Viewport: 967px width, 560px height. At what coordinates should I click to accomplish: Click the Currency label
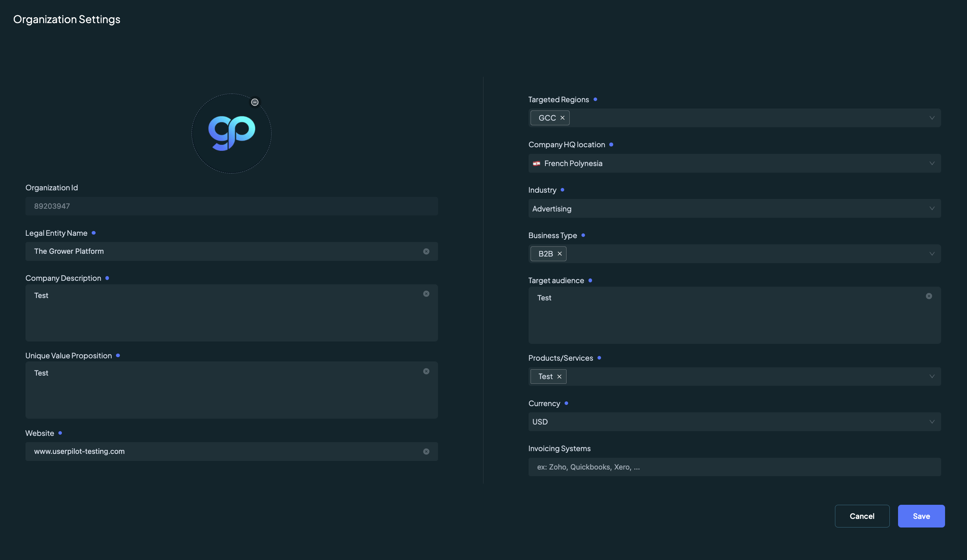click(544, 403)
